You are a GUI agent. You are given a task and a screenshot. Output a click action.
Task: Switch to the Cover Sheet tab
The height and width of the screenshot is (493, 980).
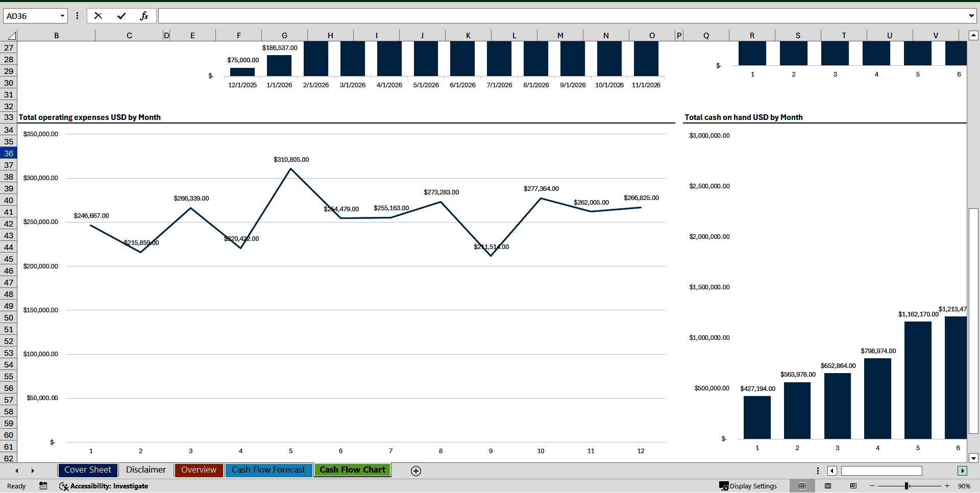87,470
